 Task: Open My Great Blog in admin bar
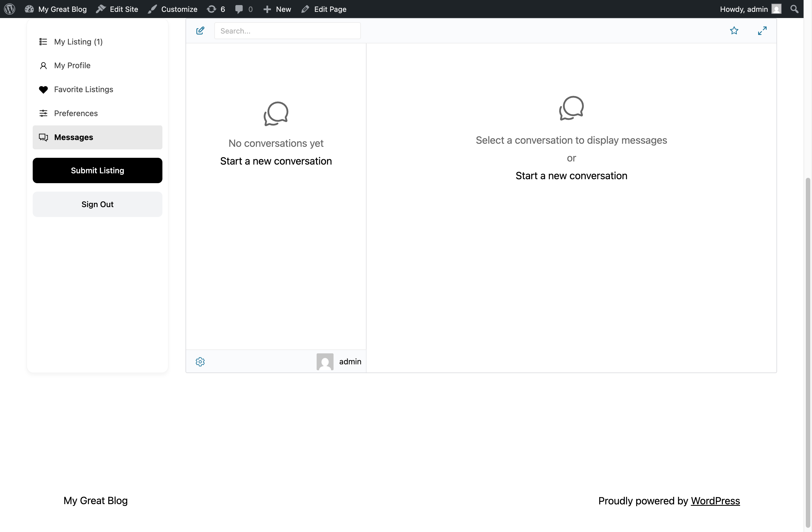[x=56, y=9]
